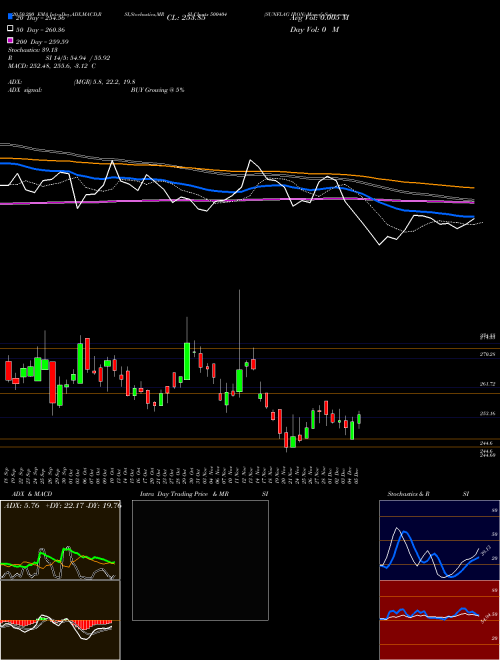The image size is (500, 660).
Task: Click the 'Day Vol: 0 M' label
Action: (x=314, y=29)
